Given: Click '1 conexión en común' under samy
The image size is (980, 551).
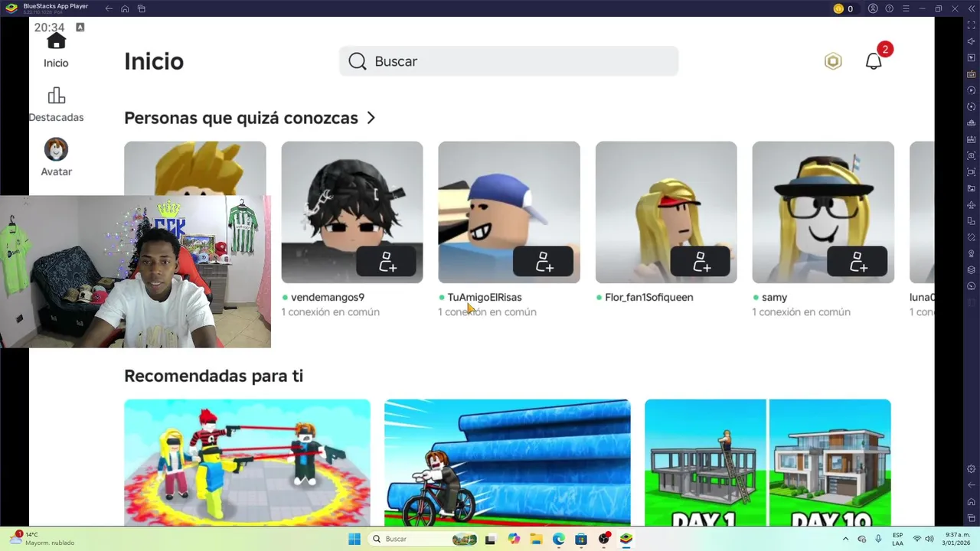Looking at the screenshot, I should pyautogui.click(x=801, y=312).
